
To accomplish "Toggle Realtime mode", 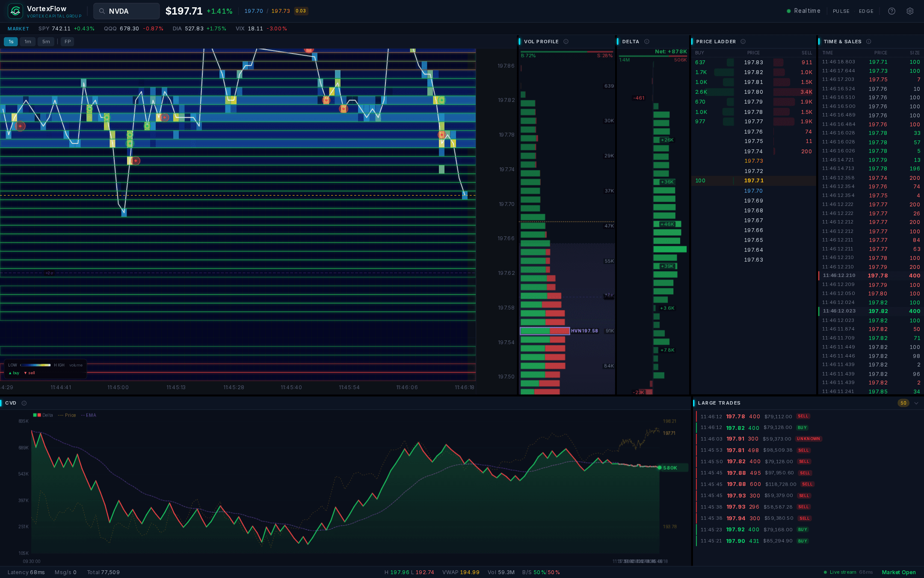I will [803, 11].
